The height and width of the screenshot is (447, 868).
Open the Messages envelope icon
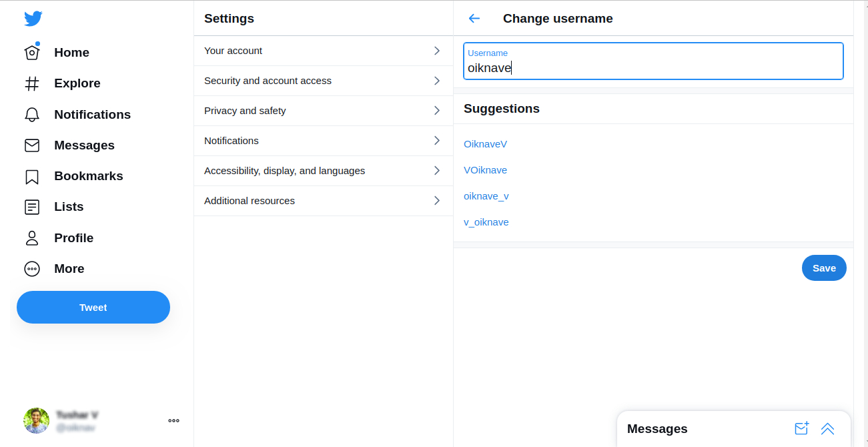[x=32, y=145]
